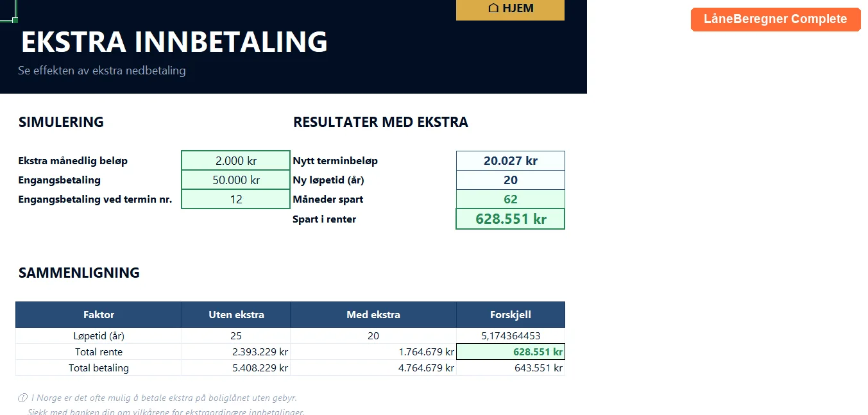Click the SIMULERING section heading
The width and height of the screenshot is (868, 415).
61,122
